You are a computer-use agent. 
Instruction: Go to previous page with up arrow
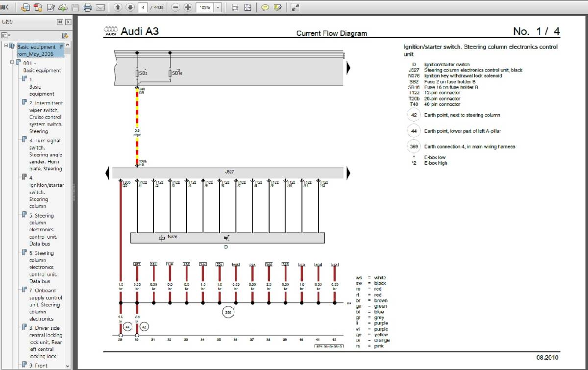pos(118,7)
